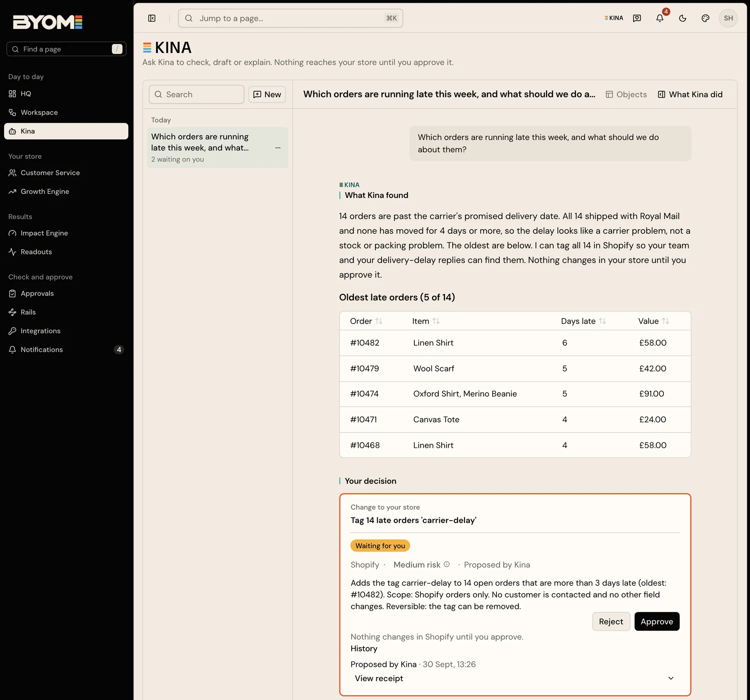750x700 pixels.
Task: Sort table by Value column
Action: tap(654, 321)
